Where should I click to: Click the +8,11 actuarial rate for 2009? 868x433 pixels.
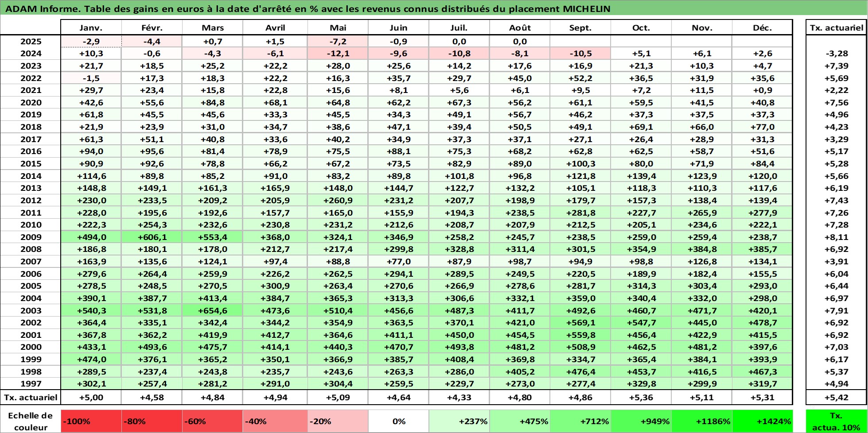[x=836, y=237]
